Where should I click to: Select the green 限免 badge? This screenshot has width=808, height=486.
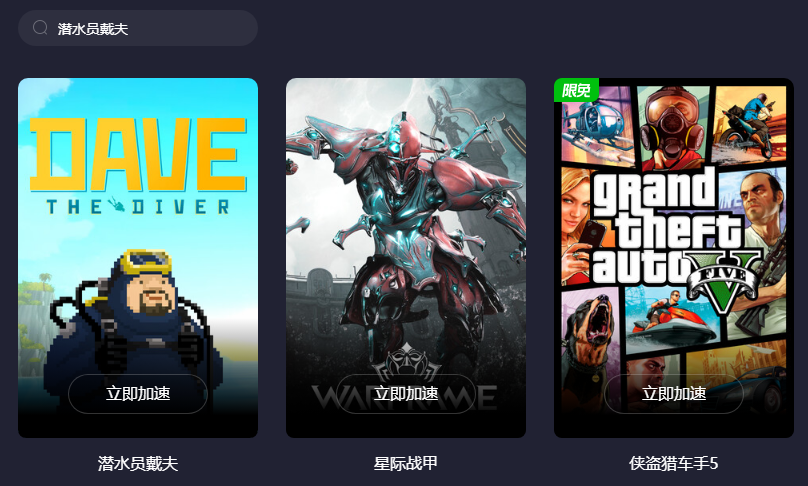pos(576,90)
